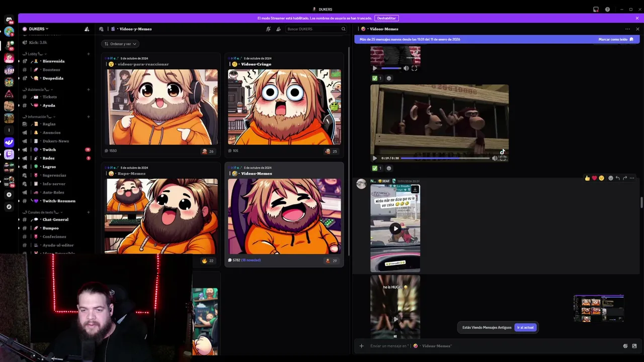Add reaction below the chimpanzee video
This screenshot has width=644, height=362.
click(x=388, y=168)
